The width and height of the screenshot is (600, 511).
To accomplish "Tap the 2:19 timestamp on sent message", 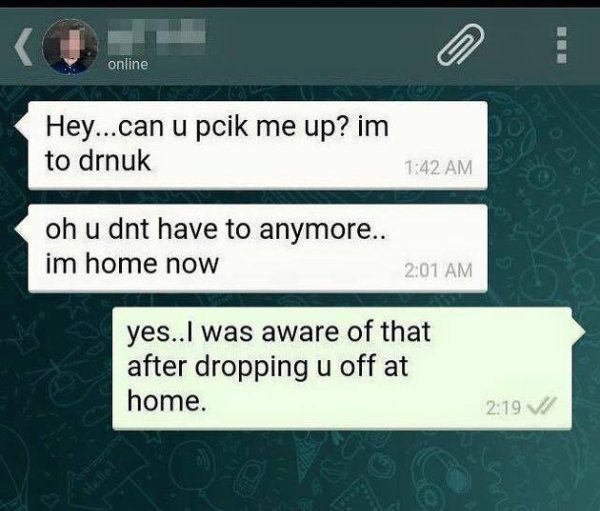I will pos(503,408).
